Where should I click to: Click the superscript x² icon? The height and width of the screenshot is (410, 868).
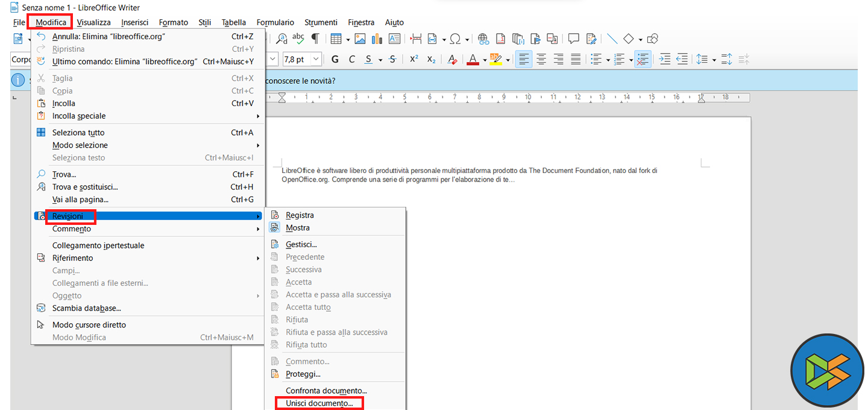click(414, 59)
